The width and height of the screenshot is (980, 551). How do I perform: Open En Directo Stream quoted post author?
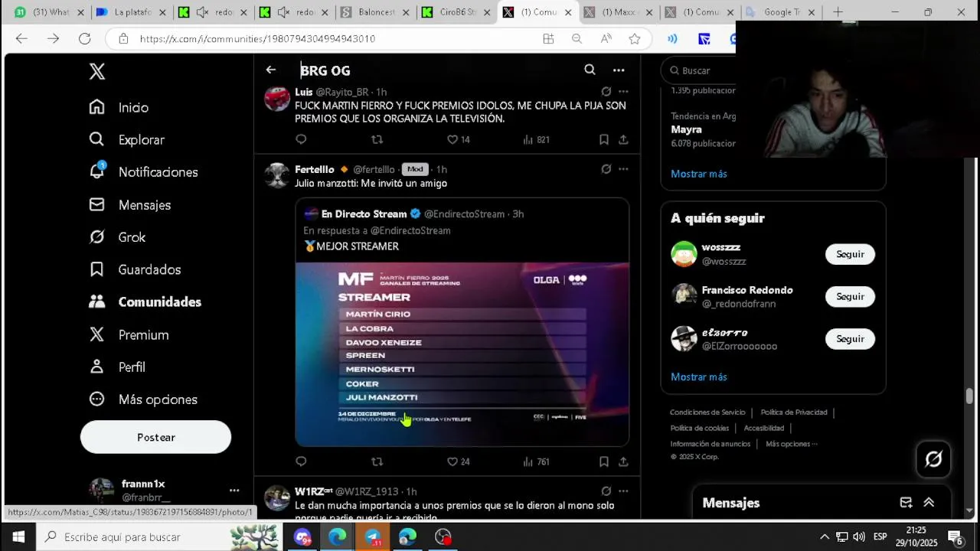[364, 214]
